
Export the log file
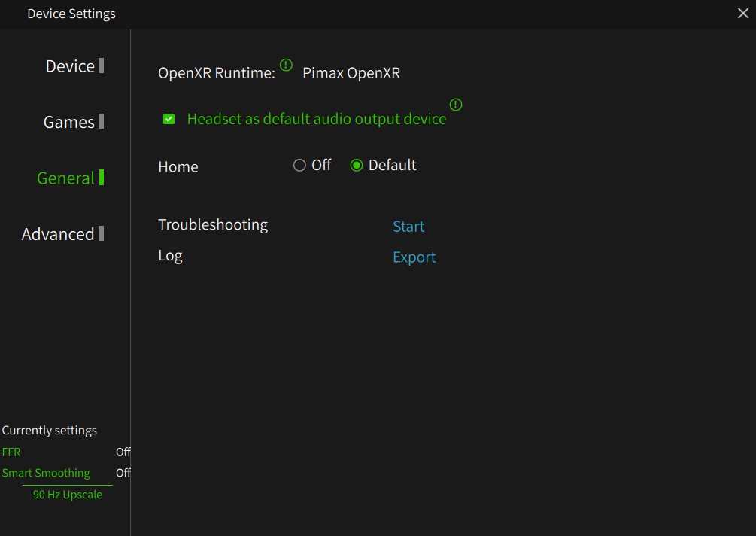(x=414, y=257)
